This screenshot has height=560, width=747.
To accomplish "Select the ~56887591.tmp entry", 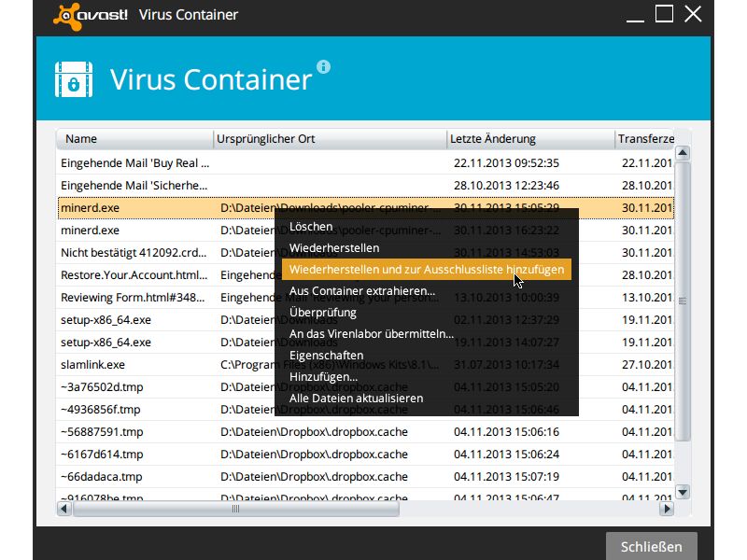I will [102, 431].
